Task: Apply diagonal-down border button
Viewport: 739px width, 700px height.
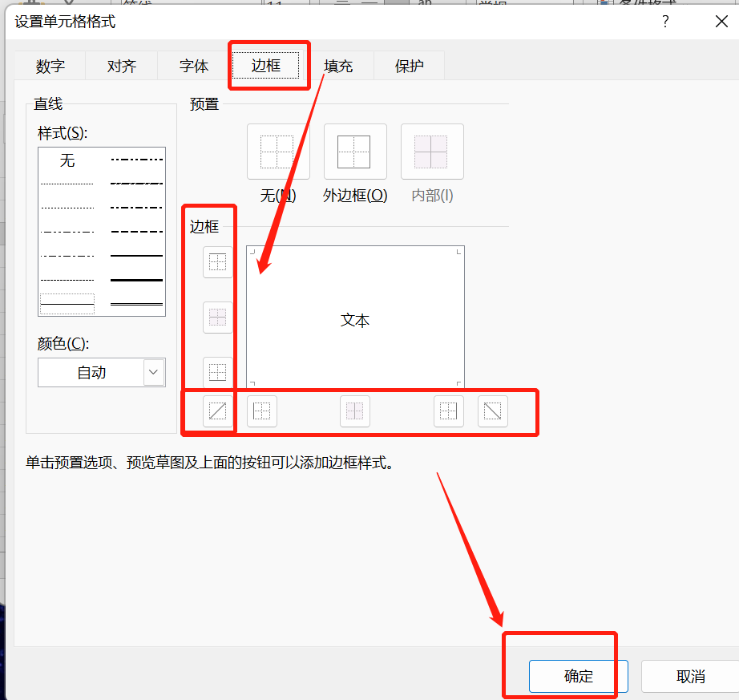Action: click(493, 411)
